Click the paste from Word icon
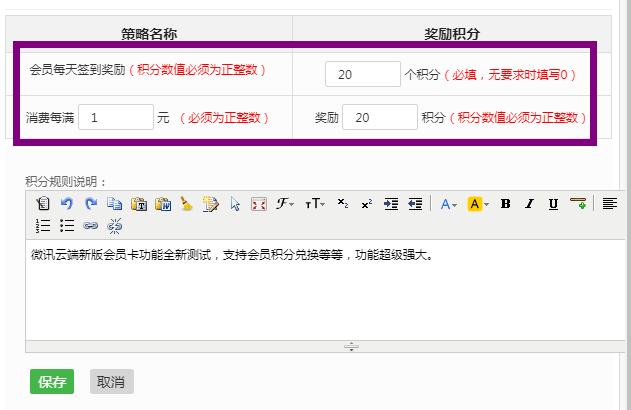 click(x=163, y=204)
